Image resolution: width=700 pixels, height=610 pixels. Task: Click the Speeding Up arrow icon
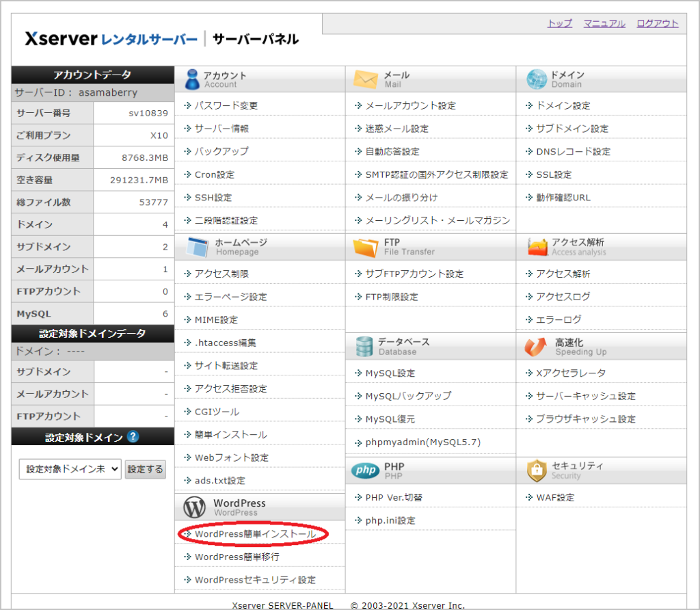[535, 347]
